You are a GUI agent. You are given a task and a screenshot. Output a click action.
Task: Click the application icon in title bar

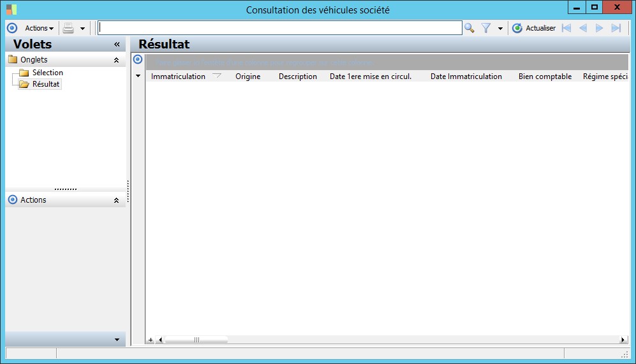coord(11,10)
